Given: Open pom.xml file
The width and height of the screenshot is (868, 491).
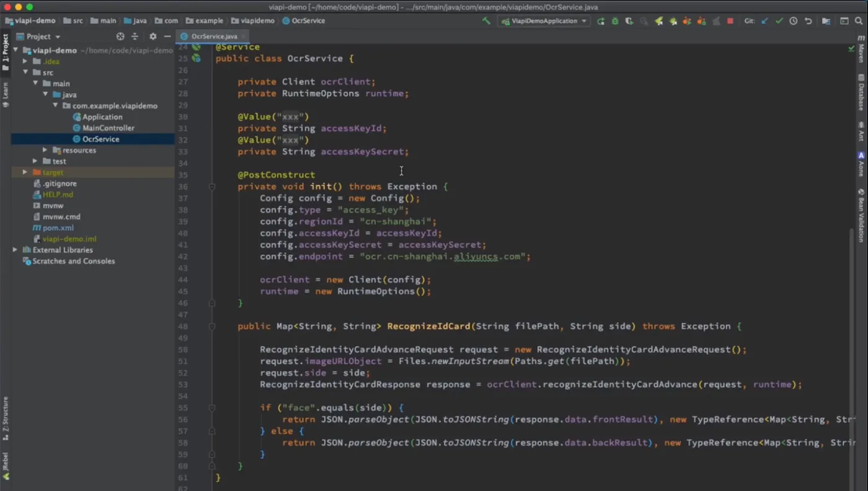Looking at the screenshot, I should (x=53, y=228).
